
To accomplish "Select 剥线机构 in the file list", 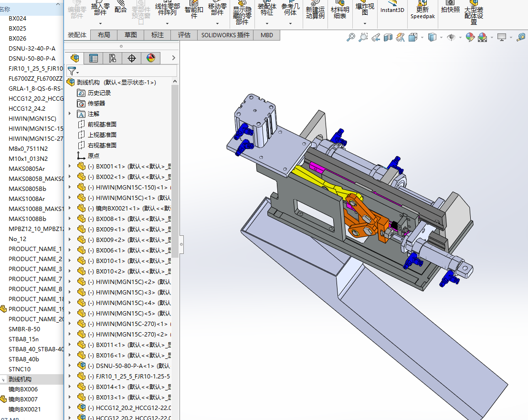I will [20, 379].
